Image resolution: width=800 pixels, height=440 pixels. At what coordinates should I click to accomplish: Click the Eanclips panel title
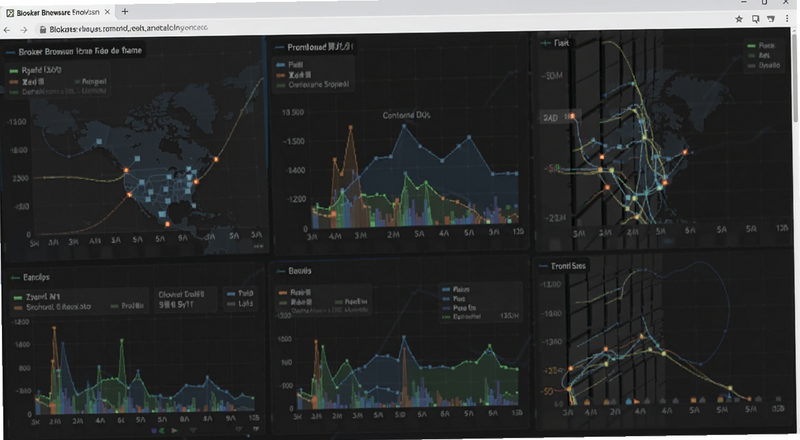(36, 277)
